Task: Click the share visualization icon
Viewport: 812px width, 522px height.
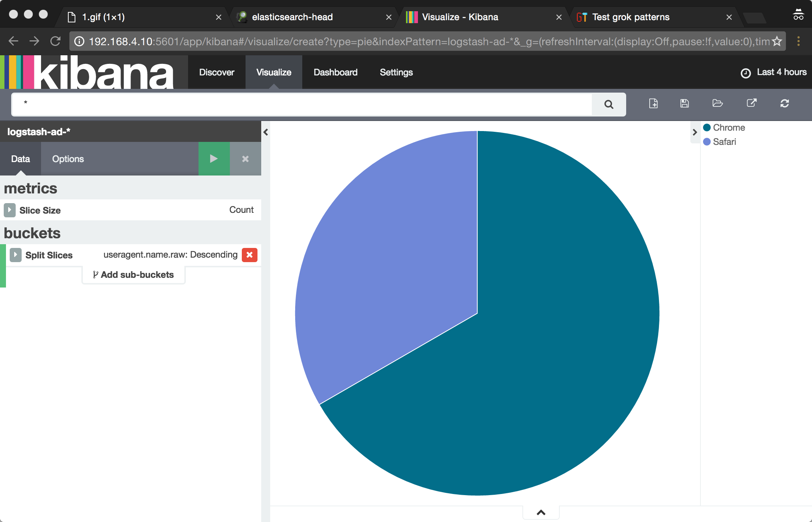Action: (752, 103)
